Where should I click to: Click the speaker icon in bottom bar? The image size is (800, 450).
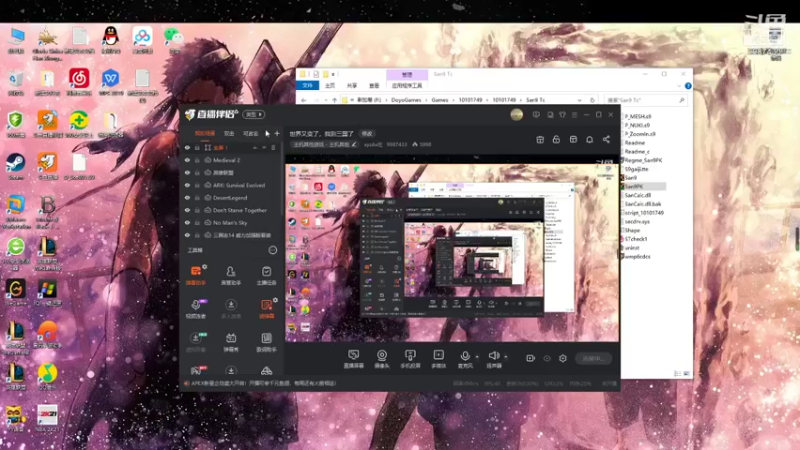(493, 356)
